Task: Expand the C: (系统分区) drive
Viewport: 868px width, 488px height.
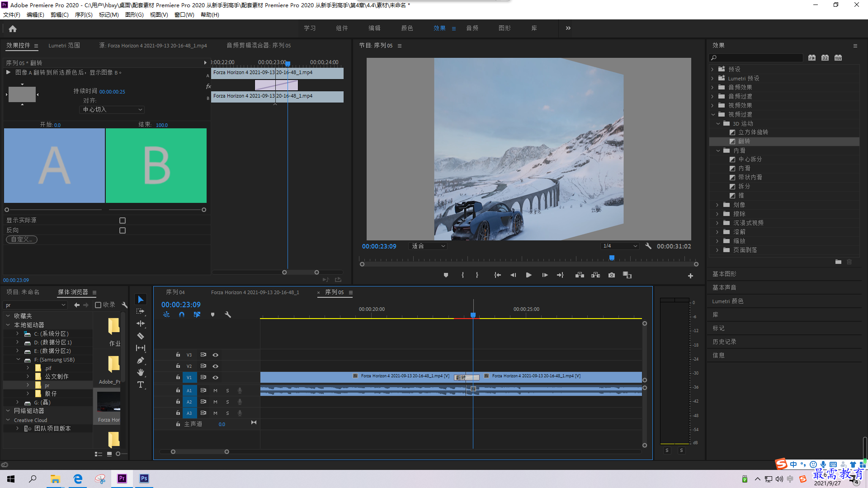Action: pos(18,333)
